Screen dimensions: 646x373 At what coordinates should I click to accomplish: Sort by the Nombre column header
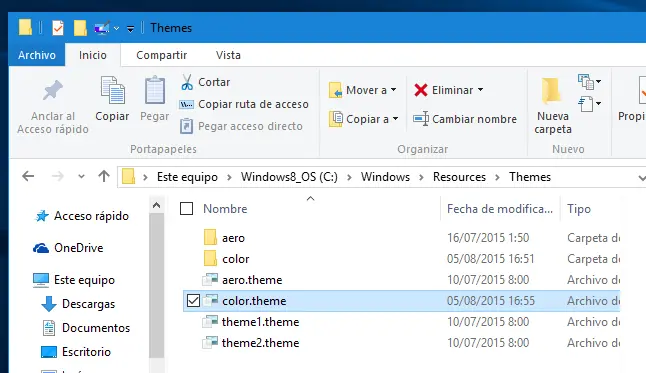225,209
